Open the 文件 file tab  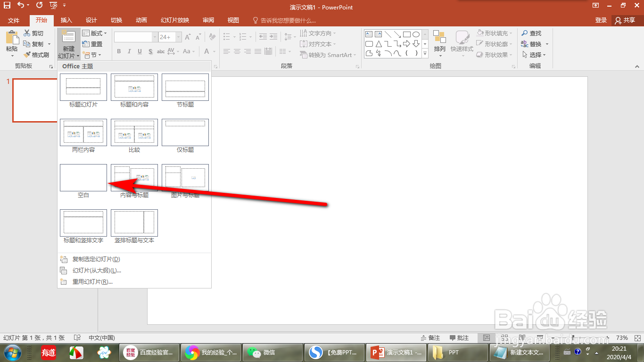tap(14, 20)
